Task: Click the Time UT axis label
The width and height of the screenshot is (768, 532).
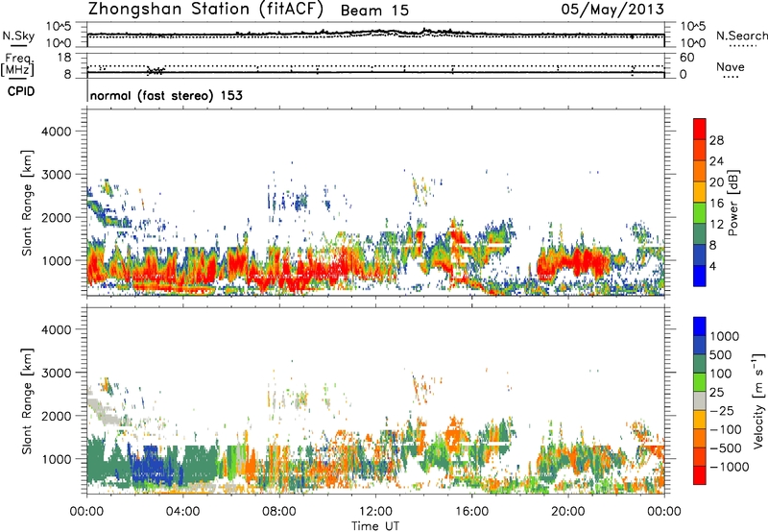Action: 375,526
